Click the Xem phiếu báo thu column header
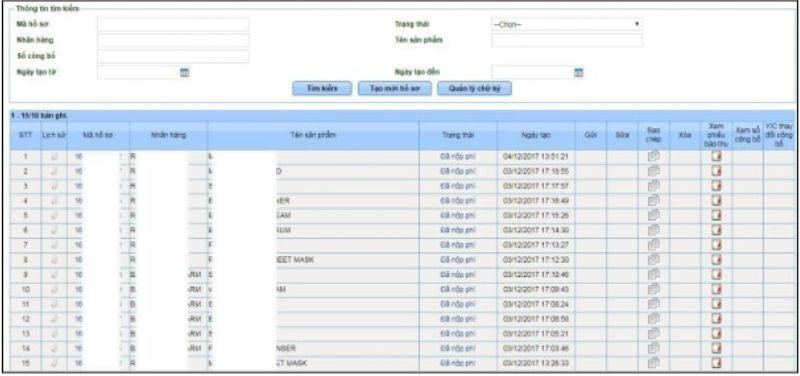 717,136
